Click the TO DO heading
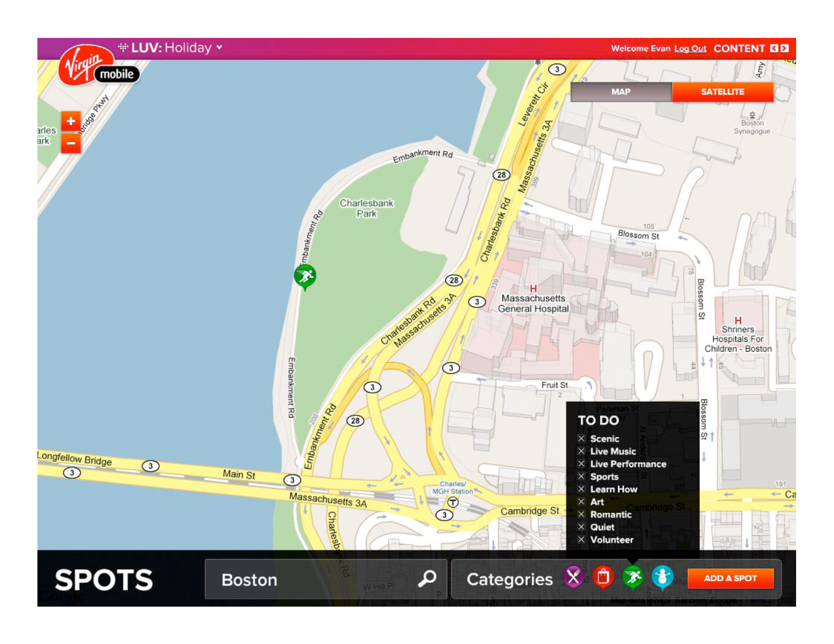Viewport: 834px width, 644px height. (x=598, y=420)
